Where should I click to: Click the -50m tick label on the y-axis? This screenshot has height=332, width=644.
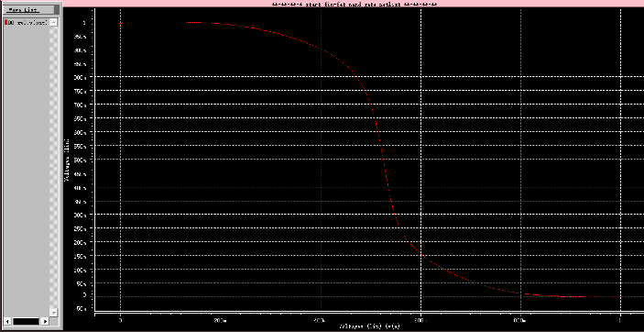(81, 309)
